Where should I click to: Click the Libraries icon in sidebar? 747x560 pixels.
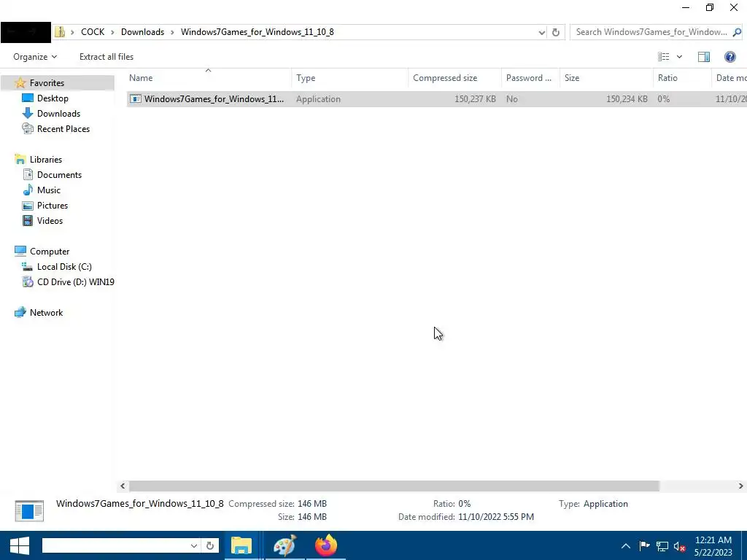pos(20,160)
